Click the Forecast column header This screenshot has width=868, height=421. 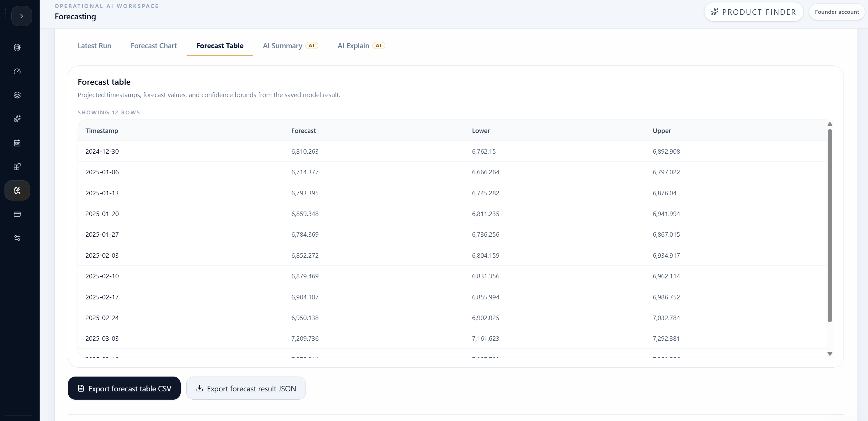[303, 131]
